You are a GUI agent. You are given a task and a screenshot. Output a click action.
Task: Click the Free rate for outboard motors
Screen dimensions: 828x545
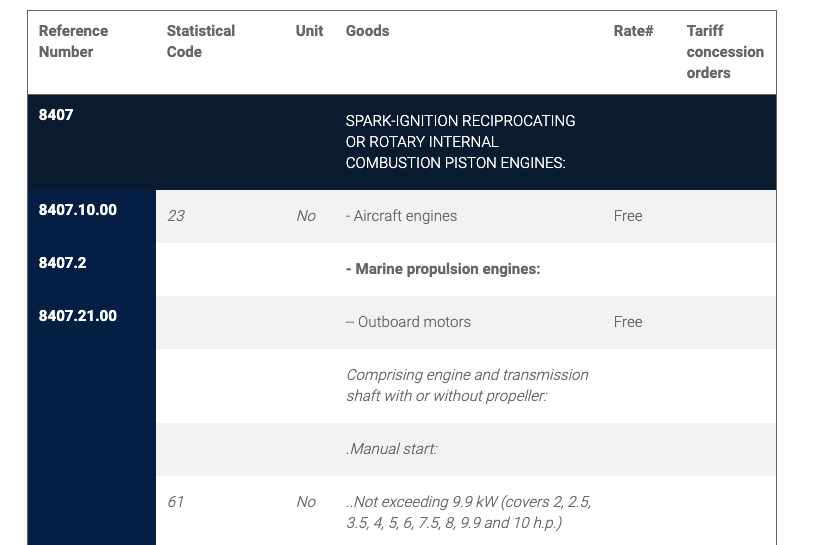click(628, 322)
